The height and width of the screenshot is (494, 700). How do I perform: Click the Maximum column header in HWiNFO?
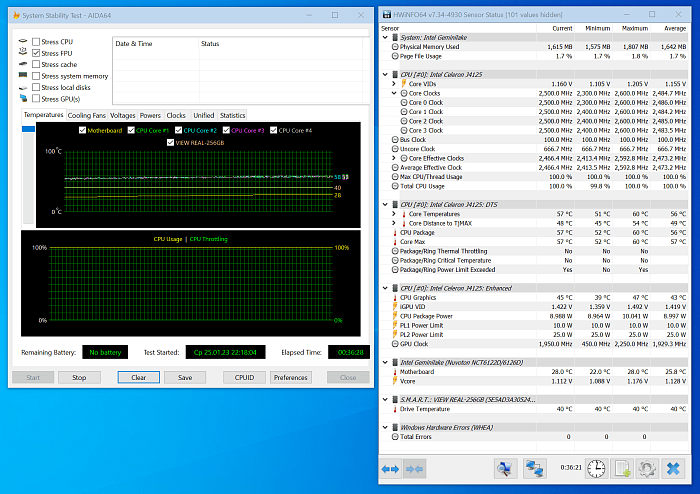pos(631,28)
